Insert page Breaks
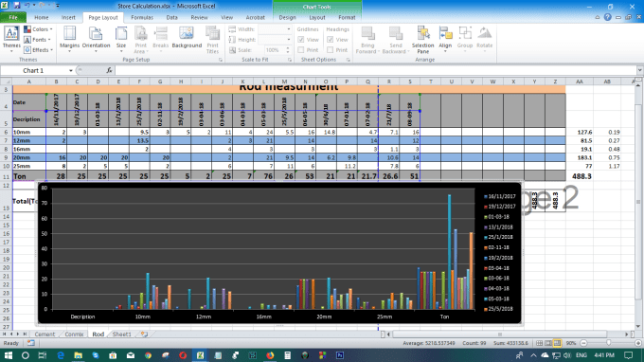The image size is (644, 362). (x=161, y=40)
